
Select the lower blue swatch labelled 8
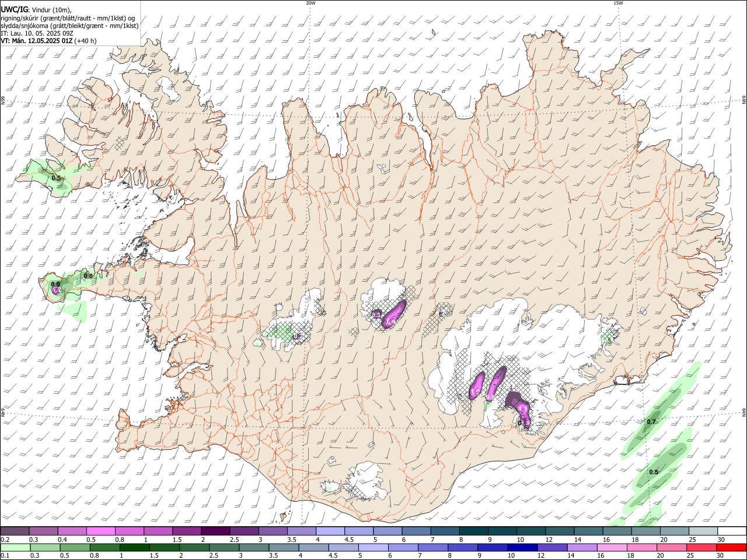(463, 547)
